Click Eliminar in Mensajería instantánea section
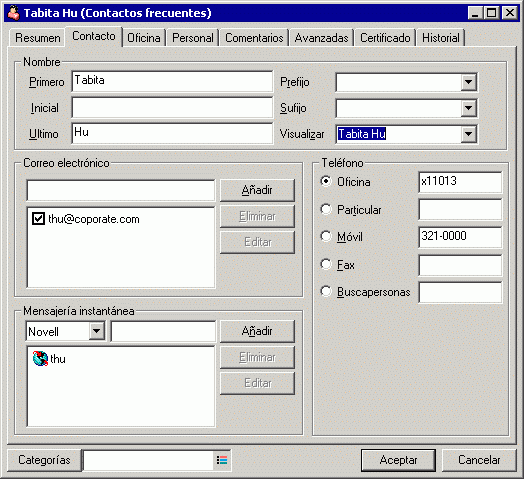 [x=257, y=357]
